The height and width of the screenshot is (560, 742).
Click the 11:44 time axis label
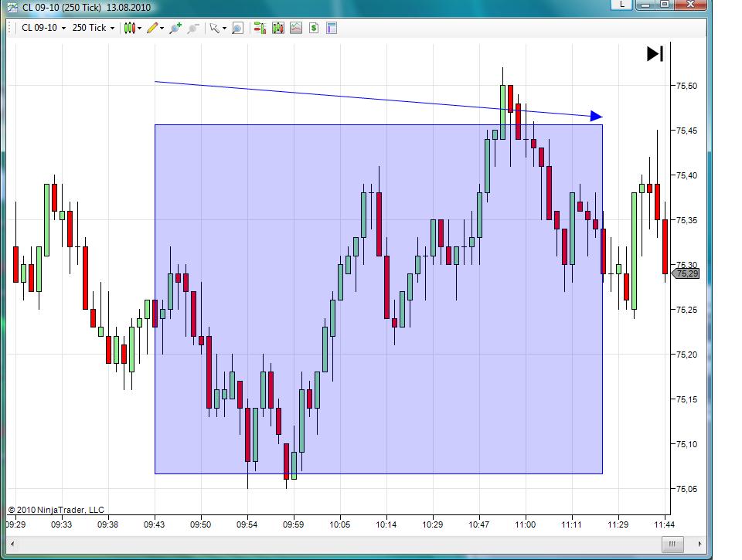(665, 524)
